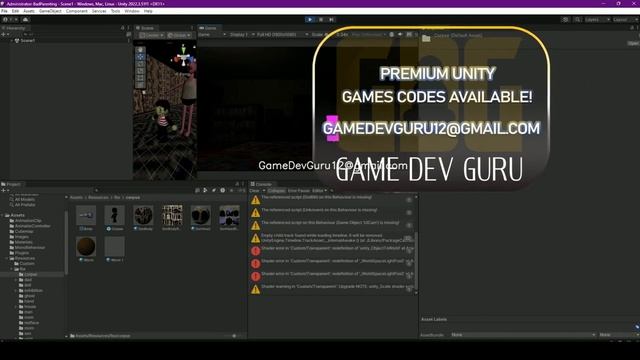Open the Component menu
Screen dimensions: 640x360
click(x=77, y=11)
